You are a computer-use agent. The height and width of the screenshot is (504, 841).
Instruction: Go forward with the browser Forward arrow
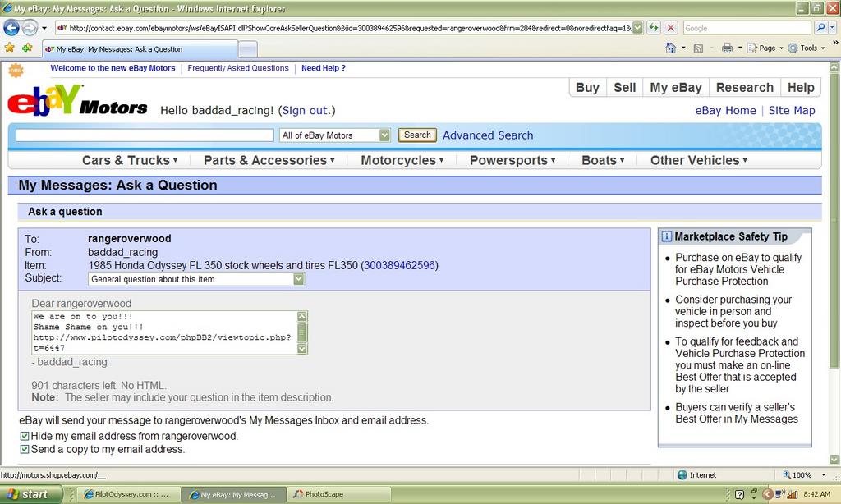(x=30, y=27)
